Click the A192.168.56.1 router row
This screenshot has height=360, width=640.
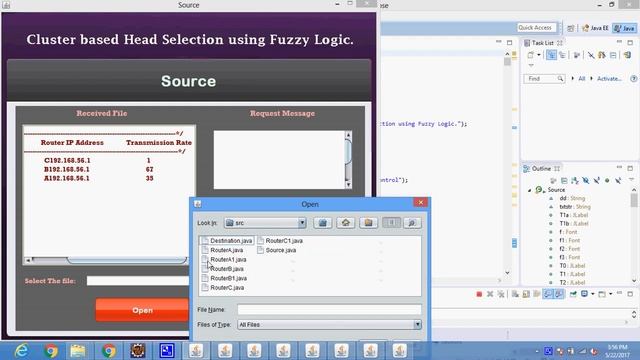98,178
